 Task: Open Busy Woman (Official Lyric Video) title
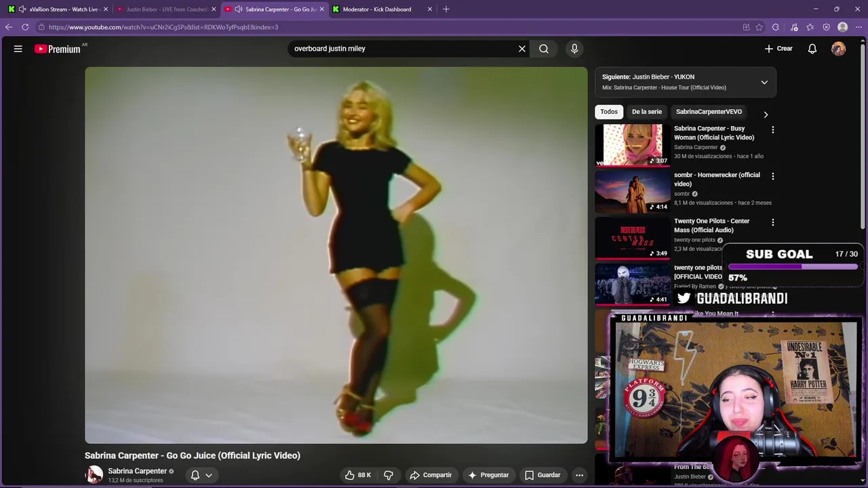click(714, 133)
